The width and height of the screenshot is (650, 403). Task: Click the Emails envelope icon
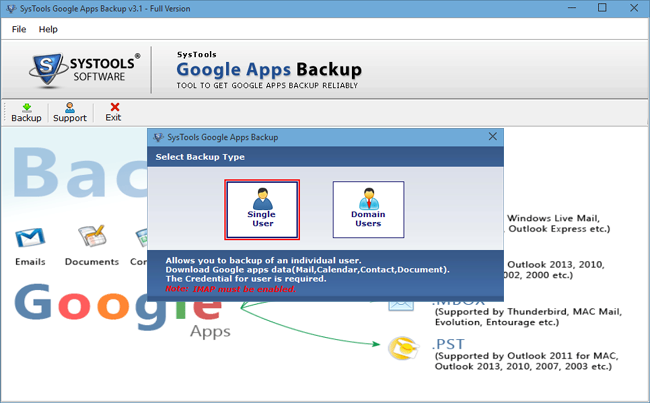click(x=30, y=238)
